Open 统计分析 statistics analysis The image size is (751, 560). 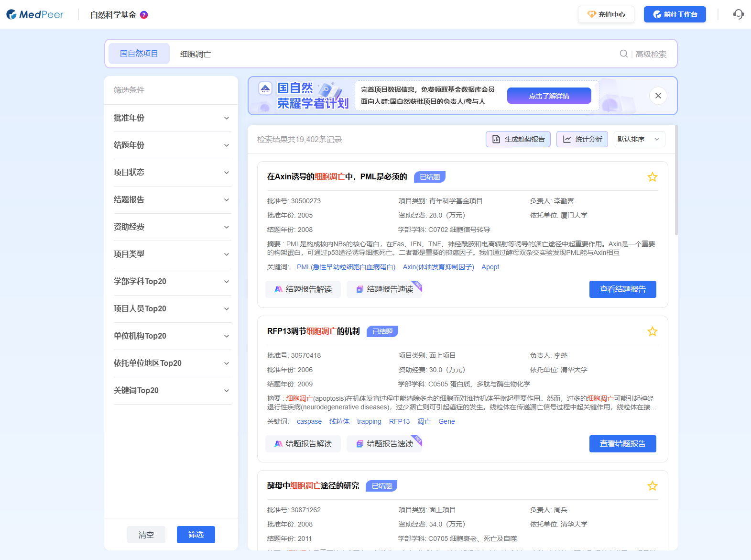[x=582, y=139]
